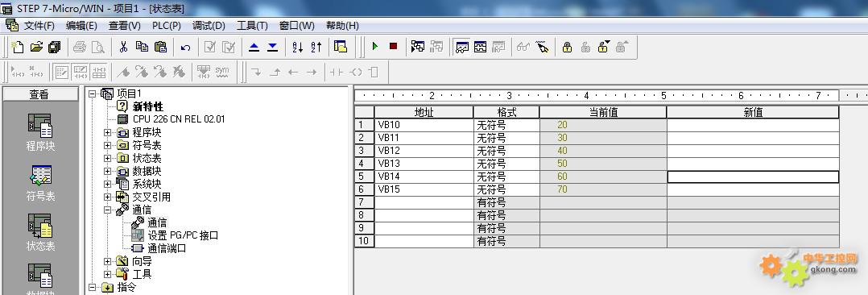Collapse the 通信 tree node
This screenshot has height=295, width=868.
(107, 210)
